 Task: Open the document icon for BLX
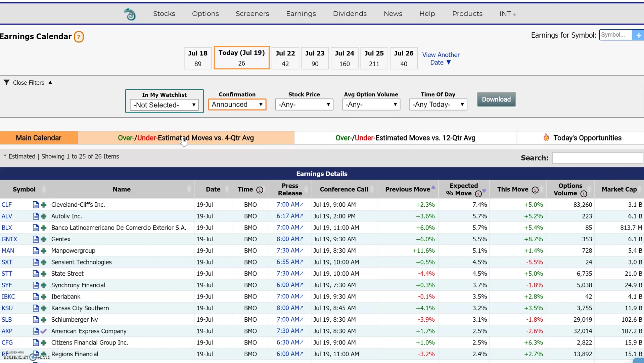pos(36,228)
